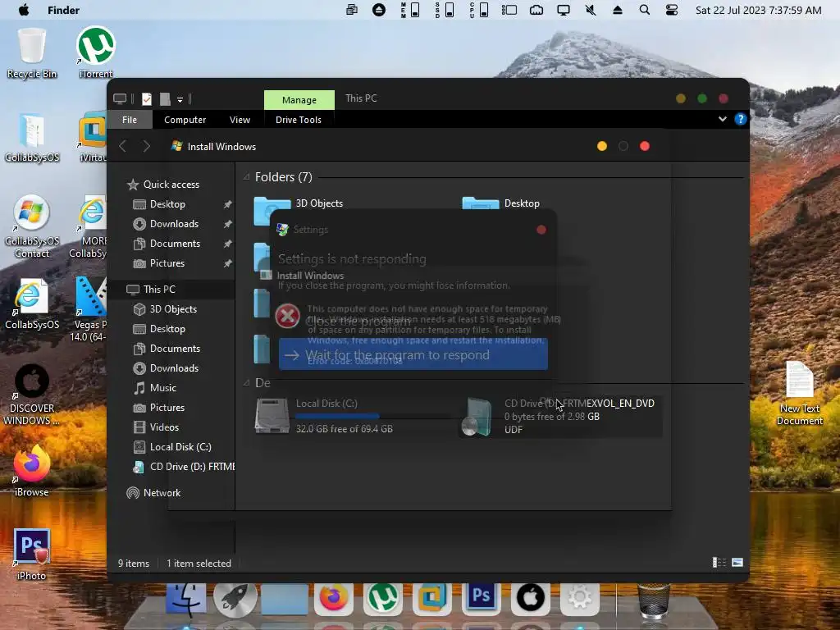Viewport: 840px width, 630px height.
Task: Open pinned Documents under Quick access
Action: point(167,244)
